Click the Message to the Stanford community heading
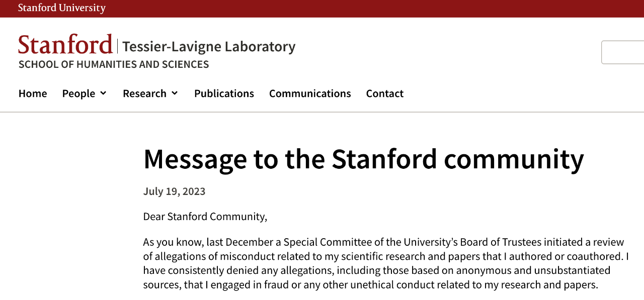This screenshot has height=300, width=644. pyautogui.click(x=363, y=159)
